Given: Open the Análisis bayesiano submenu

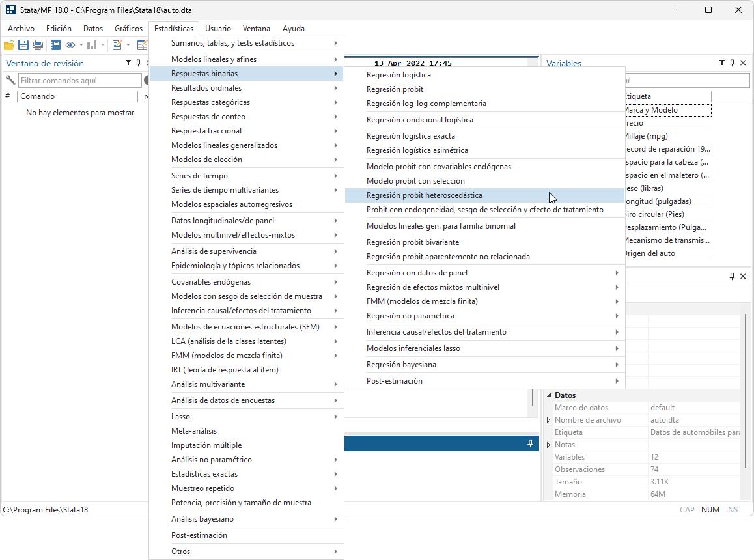Looking at the screenshot, I should pyautogui.click(x=247, y=519).
